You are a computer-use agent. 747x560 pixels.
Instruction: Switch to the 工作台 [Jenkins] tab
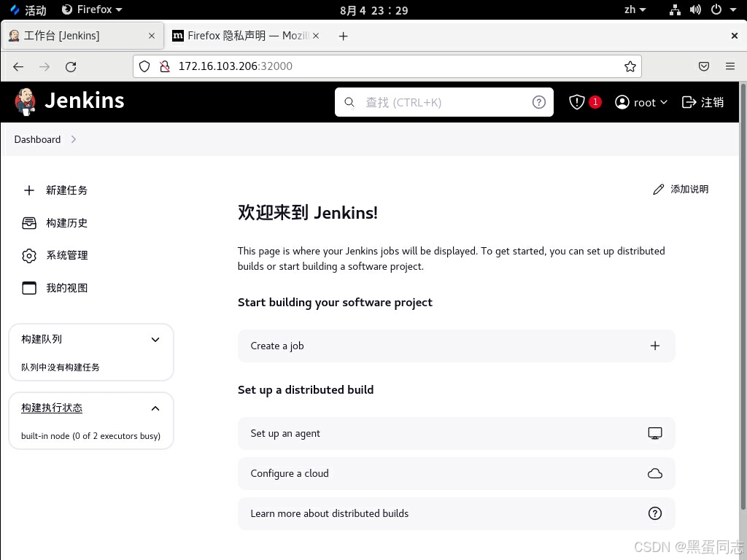pos(83,36)
